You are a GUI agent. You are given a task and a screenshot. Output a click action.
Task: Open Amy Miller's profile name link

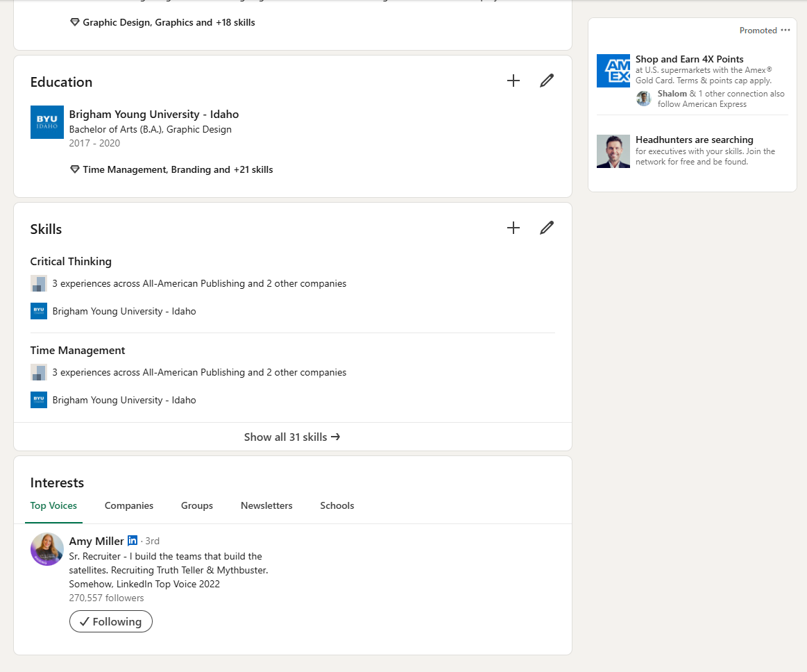(x=96, y=541)
